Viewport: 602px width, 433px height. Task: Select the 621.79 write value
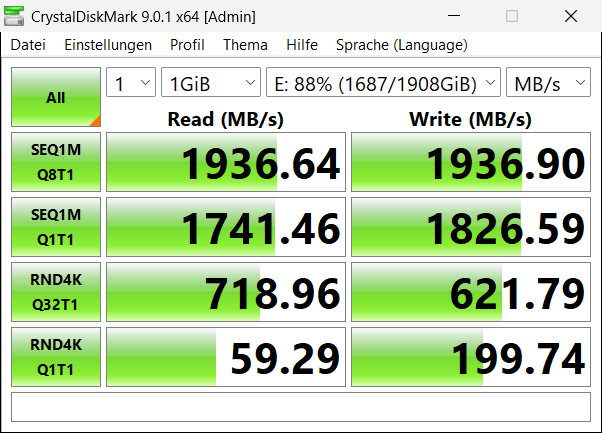471,292
